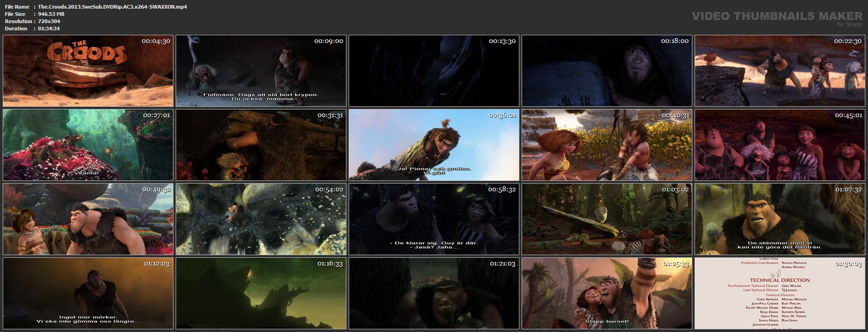868x332 pixels.
Task: Select the dark frame at 00:13:30
Action: (x=434, y=71)
